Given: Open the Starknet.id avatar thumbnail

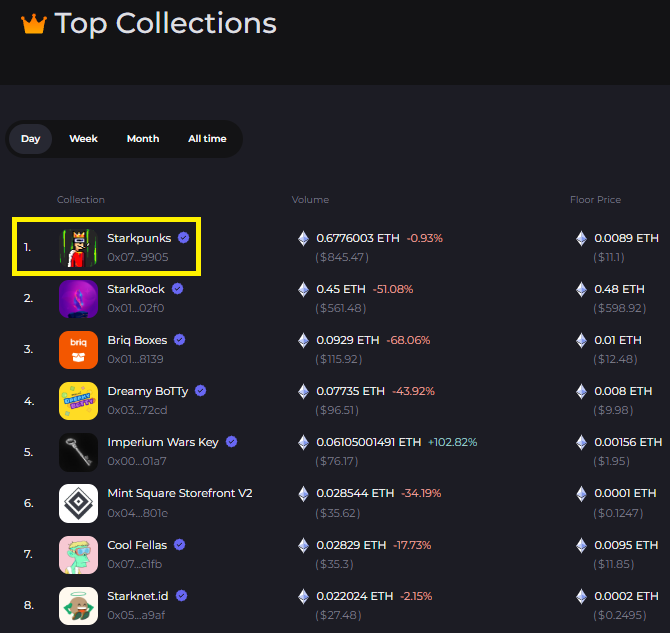Looking at the screenshot, I should pos(78,606).
